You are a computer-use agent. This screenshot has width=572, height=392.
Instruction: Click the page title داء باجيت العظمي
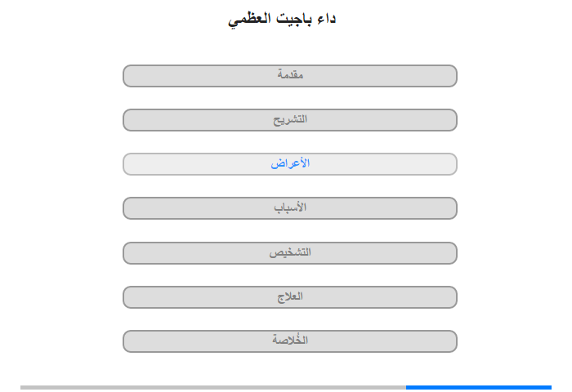tap(282, 19)
